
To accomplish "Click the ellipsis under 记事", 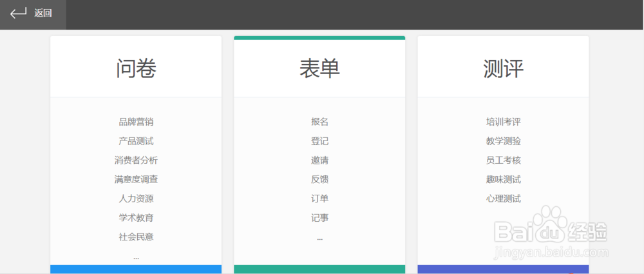I will 319,239.
